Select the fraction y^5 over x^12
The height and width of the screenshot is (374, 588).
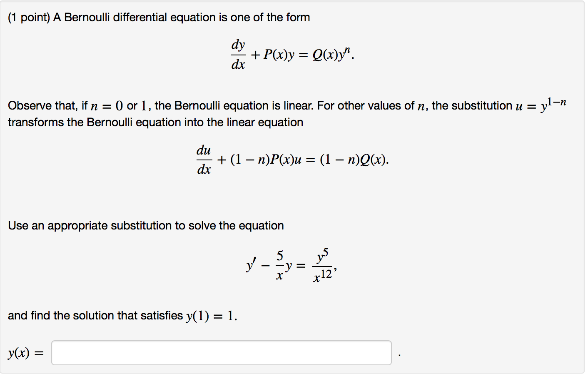(324, 264)
